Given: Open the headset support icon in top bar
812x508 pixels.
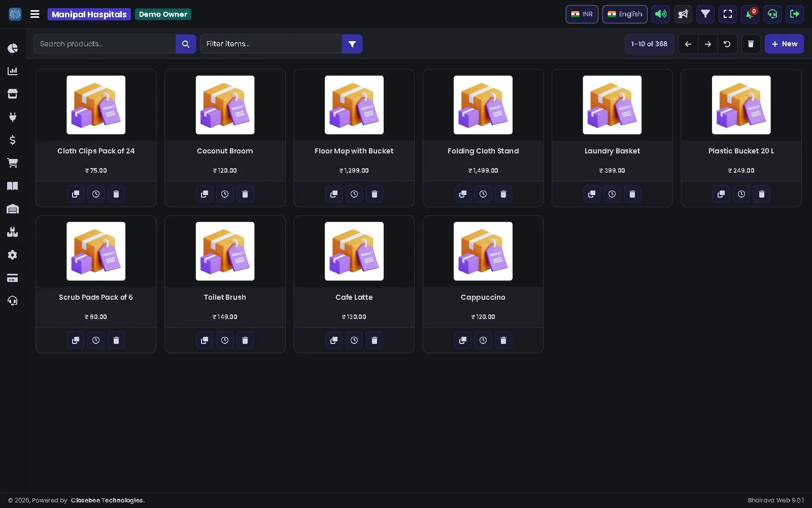Looking at the screenshot, I should [x=772, y=14].
